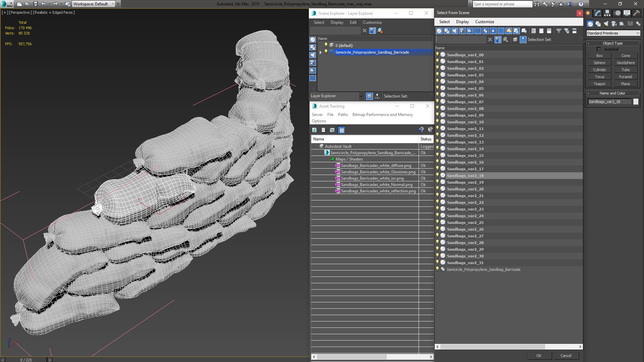Viewport: 644px width, 362px height.
Task: Open the Hierarchy panel tab
Action: coord(607,13)
